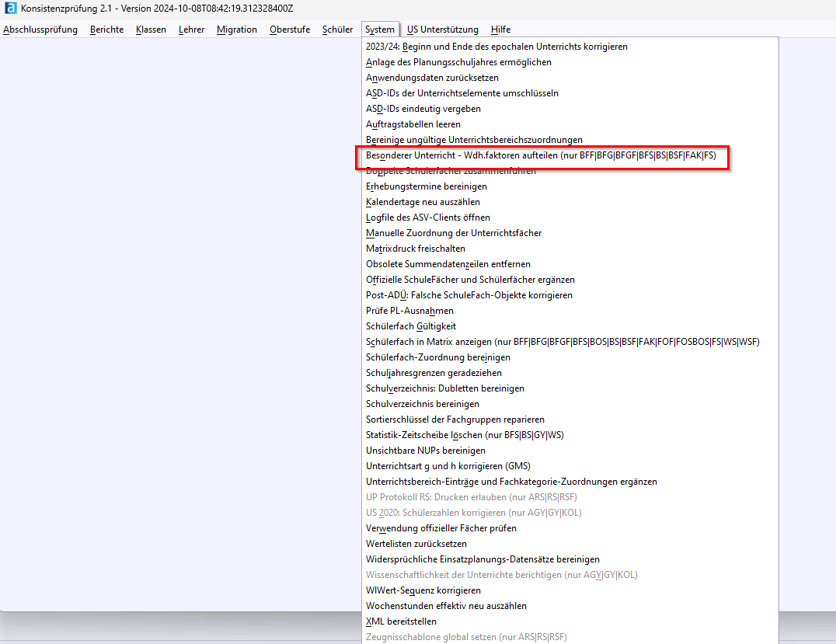Select Unsichtbare NUPs bereinigen
836x644 pixels.
[570, 450]
